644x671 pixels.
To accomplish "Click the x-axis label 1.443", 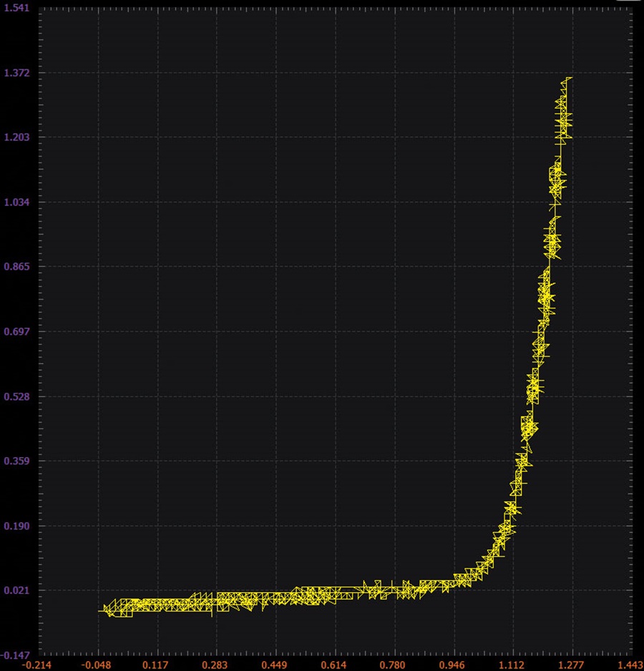I will pos(630,665).
